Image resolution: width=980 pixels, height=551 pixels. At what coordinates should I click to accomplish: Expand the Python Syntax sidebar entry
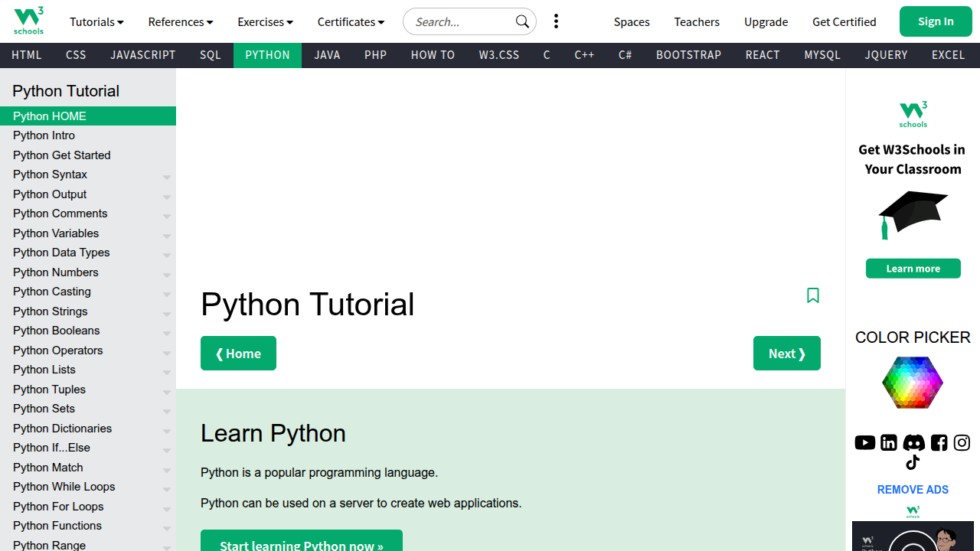pos(167,177)
